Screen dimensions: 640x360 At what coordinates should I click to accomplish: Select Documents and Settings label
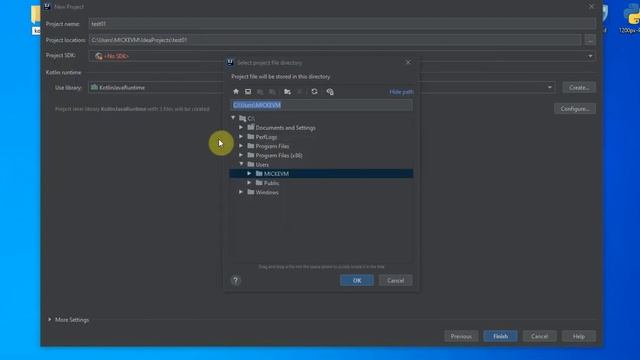click(285, 128)
